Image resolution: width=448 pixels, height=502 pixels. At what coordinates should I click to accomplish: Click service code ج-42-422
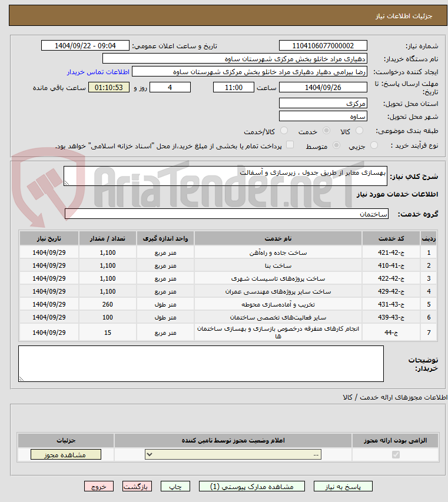(x=391, y=278)
